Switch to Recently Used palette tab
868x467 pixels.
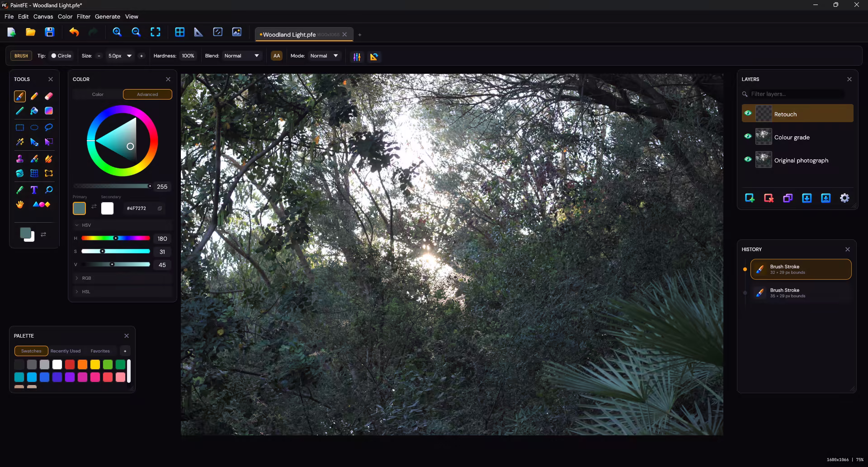[66, 351]
